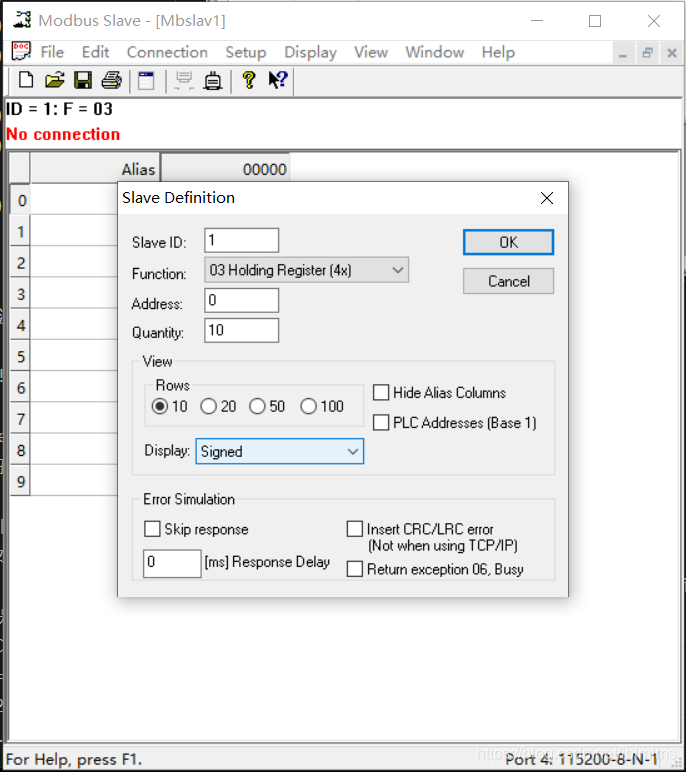Click the yellow question mark About icon
Image resolution: width=686 pixels, height=772 pixels.
[x=249, y=80]
